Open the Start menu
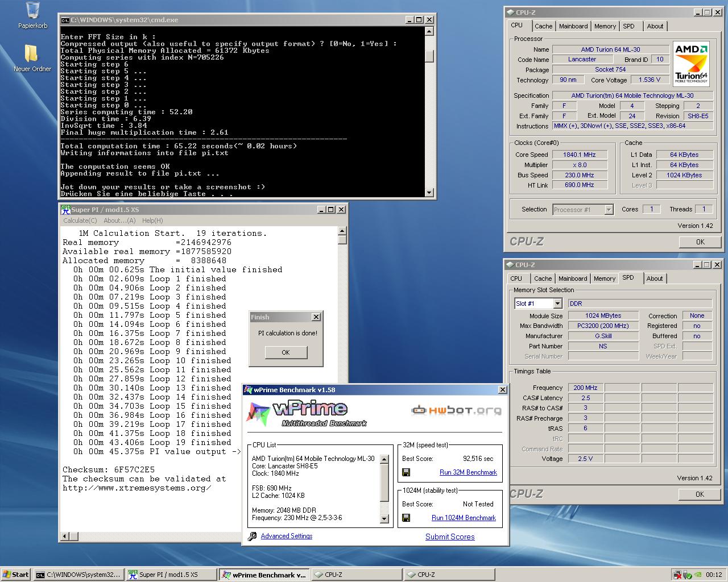 pyautogui.click(x=16, y=575)
